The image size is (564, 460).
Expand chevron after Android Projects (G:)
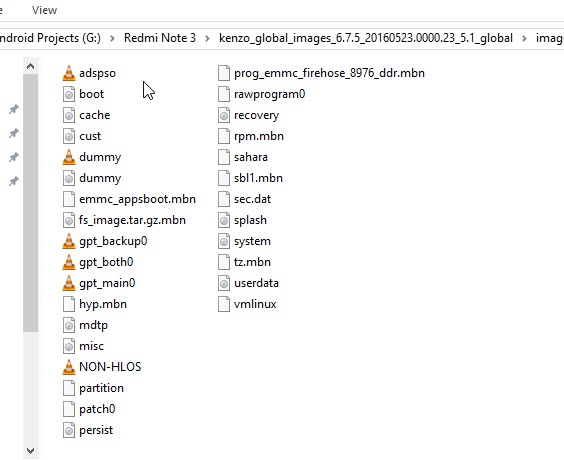tap(112, 38)
